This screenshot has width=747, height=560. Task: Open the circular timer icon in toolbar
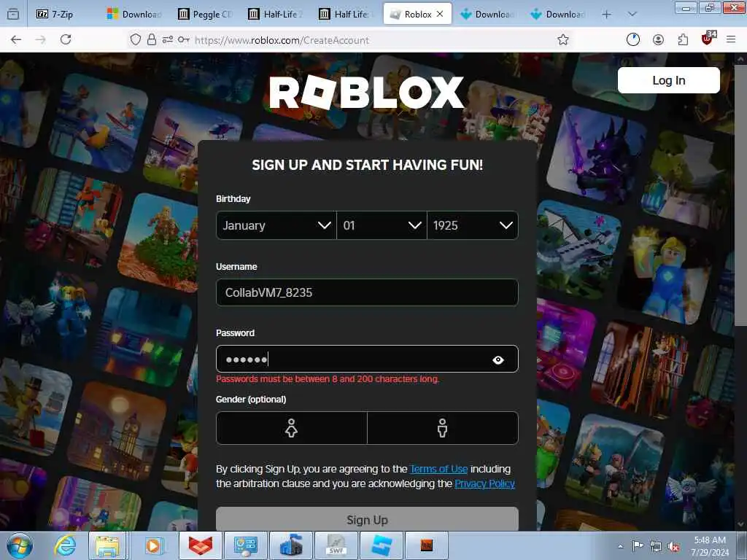pyautogui.click(x=633, y=40)
